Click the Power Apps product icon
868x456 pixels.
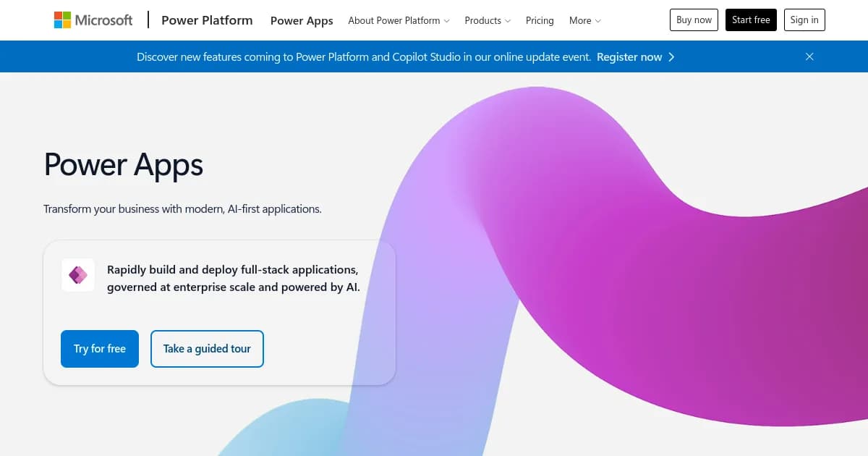click(78, 275)
